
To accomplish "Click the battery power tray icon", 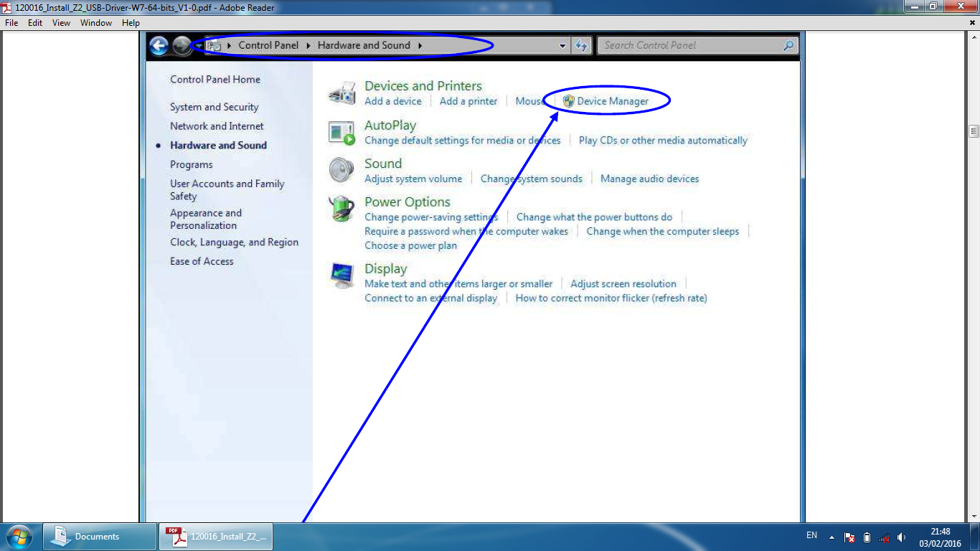I will (867, 537).
